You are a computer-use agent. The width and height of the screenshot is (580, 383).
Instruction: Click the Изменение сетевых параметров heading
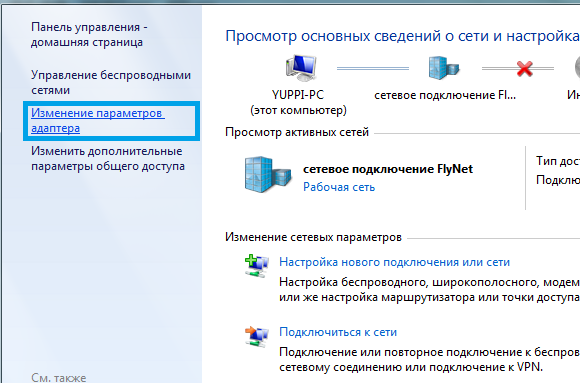pyautogui.click(x=313, y=237)
